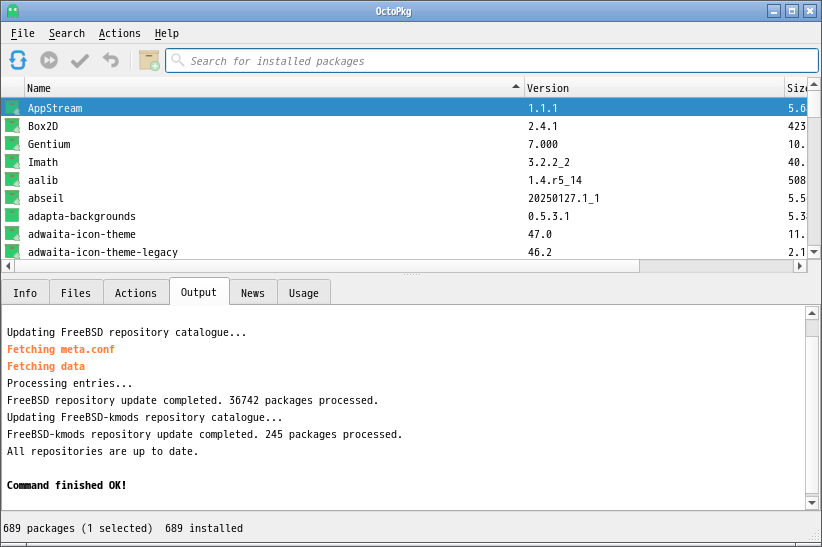Image resolution: width=822 pixels, height=547 pixels.
Task: Click the green status icon of aalib
Action: coord(13,180)
